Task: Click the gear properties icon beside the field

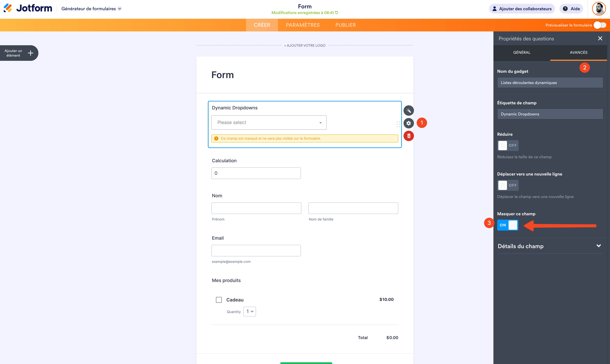Action: point(408,123)
